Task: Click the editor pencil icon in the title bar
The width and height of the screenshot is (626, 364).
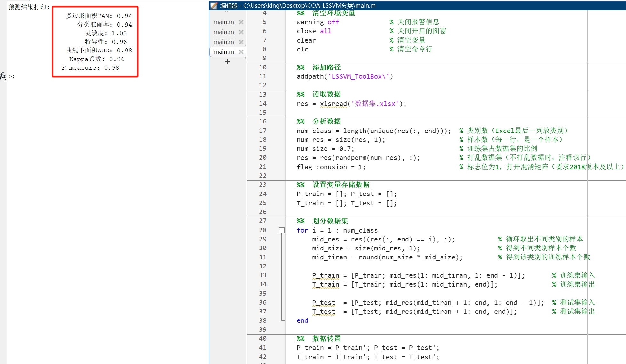Action: [213, 5]
